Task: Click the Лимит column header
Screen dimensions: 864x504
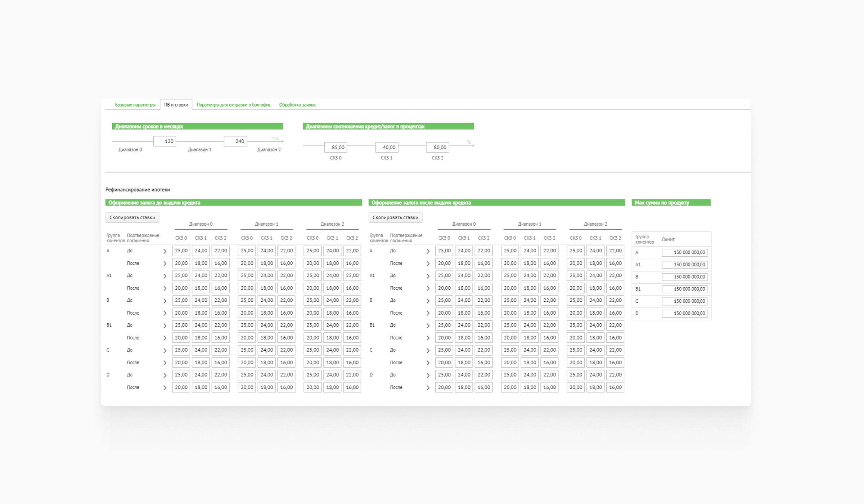Action: 668,239
